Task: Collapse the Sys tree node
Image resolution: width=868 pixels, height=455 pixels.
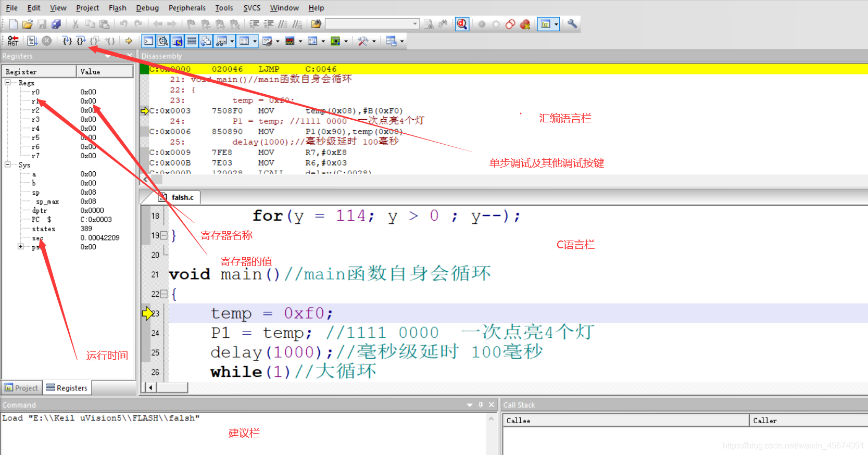Action: [x=8, y=165]
